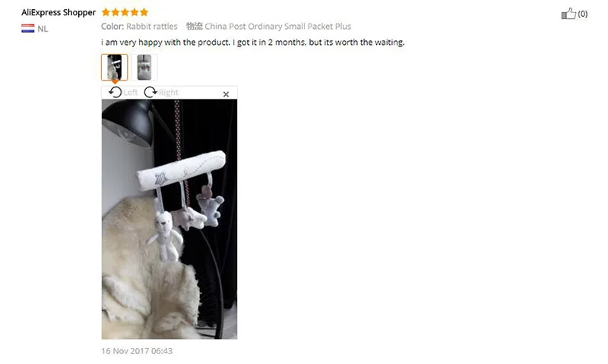608x364 pixels.
Task: Click the thumbs-up helpful icon
Action: coord(568,14)
